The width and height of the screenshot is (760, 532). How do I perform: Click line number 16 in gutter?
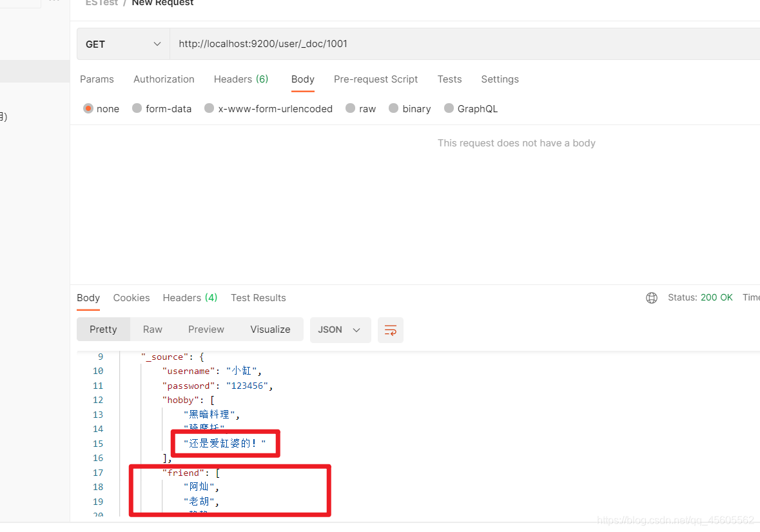point(98,458)
